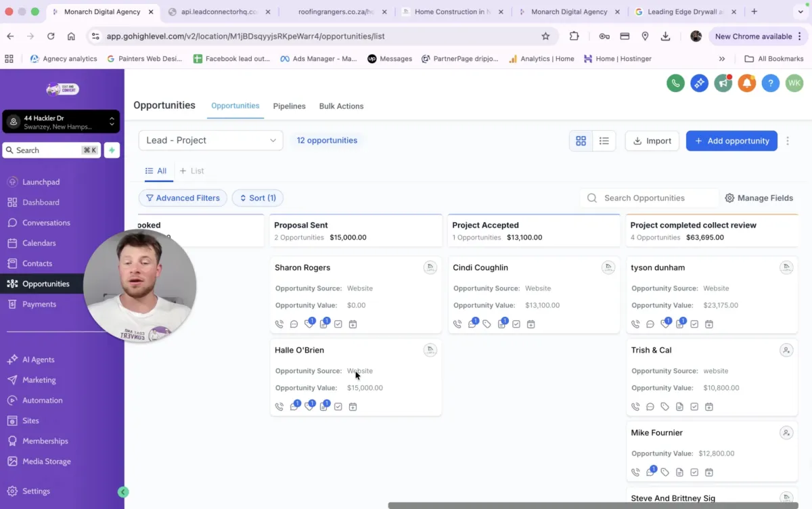Viewport: 812px width, 509px height.
Task: Click task checkmark on Halle O'Brien card
Action: click(338, 407)
